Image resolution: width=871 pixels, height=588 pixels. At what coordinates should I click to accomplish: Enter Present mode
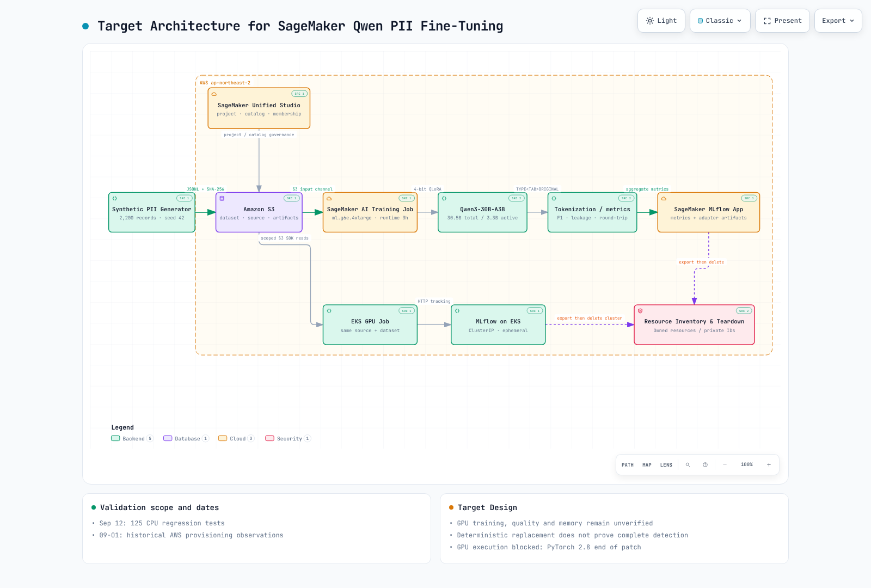[x=782, y=21]
